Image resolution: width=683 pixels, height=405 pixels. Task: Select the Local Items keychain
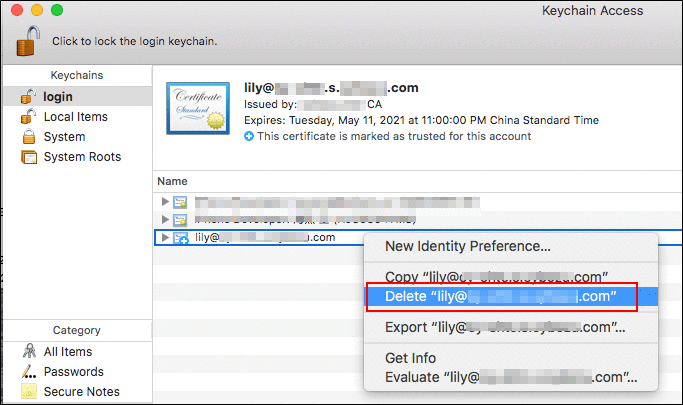78,117
